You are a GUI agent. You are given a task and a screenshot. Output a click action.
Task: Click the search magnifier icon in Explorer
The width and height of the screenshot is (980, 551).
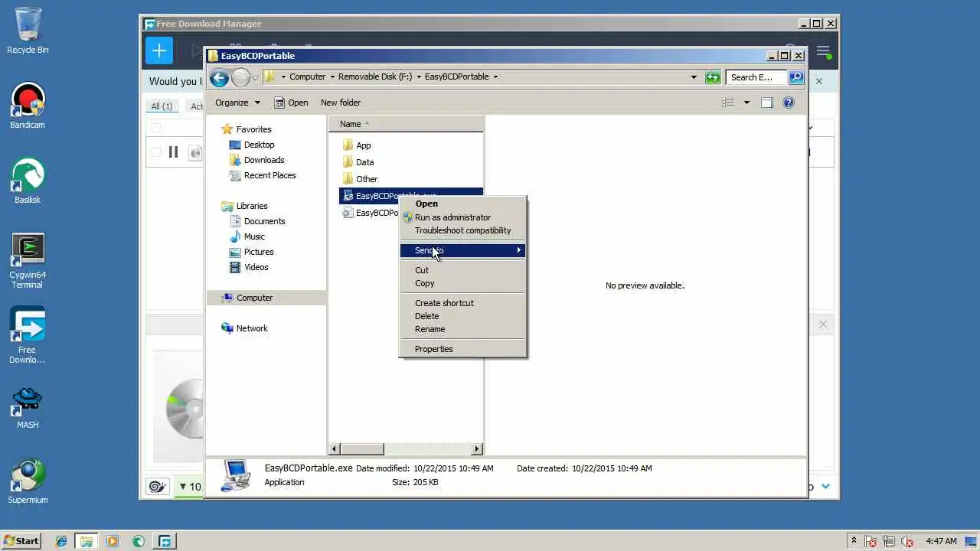[796, 77]
